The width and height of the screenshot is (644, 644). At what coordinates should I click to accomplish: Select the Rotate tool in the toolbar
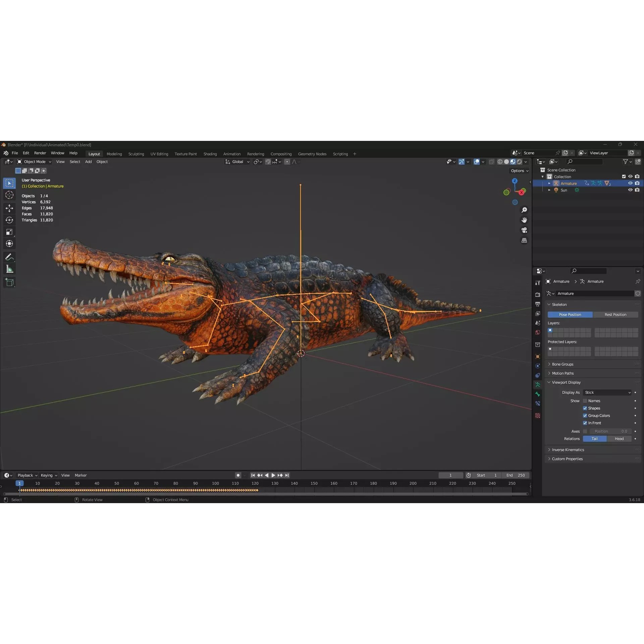[9, 220]
